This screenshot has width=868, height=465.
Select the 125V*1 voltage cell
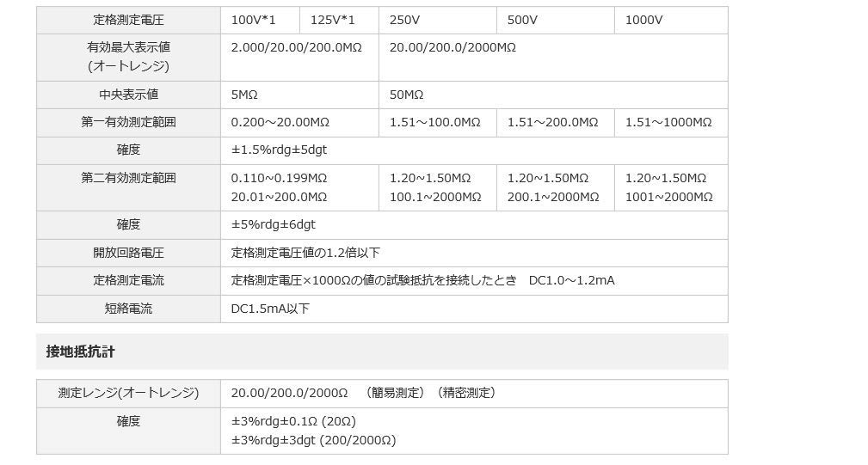point(338,20)
